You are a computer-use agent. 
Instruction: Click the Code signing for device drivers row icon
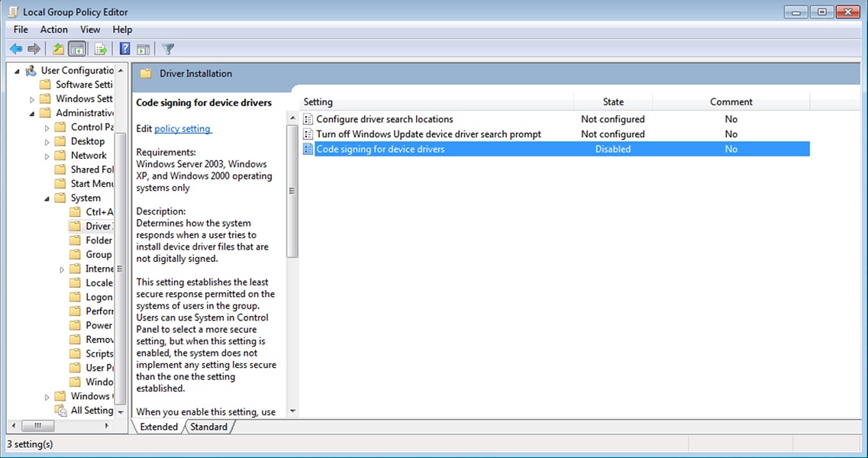coord(308,149)
